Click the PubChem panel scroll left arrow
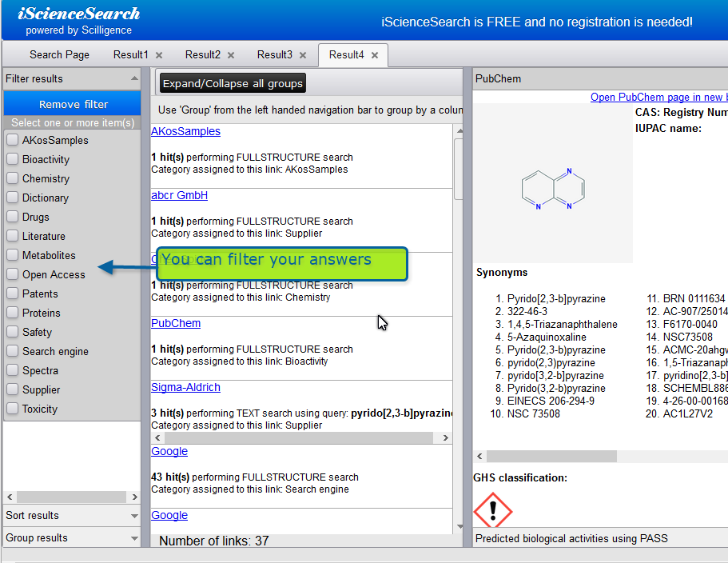This screenshot has width=728, height=563. [x=479, y=457]
